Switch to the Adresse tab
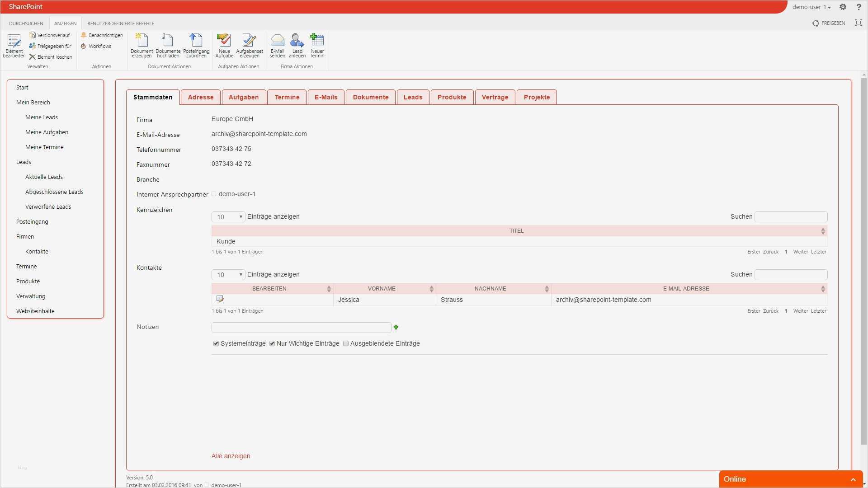The height and width of the screenshot is (488, 868). tap(200, 97)
